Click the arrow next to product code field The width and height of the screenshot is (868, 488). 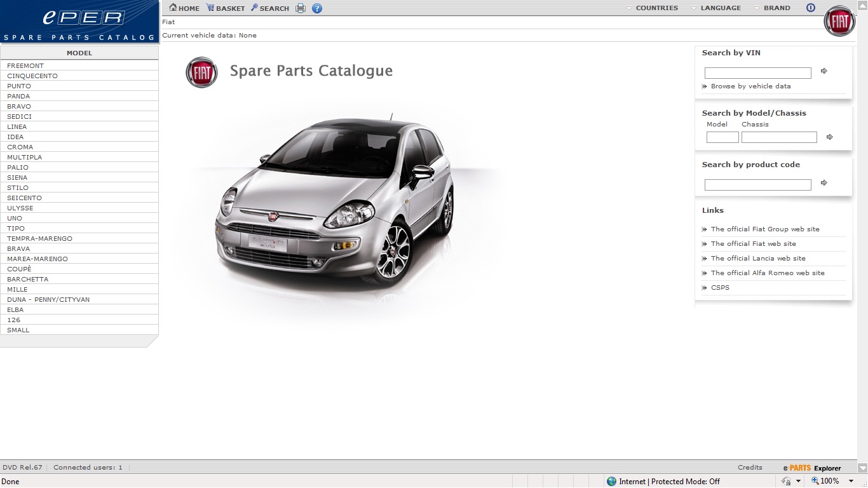tap(824, 183)
